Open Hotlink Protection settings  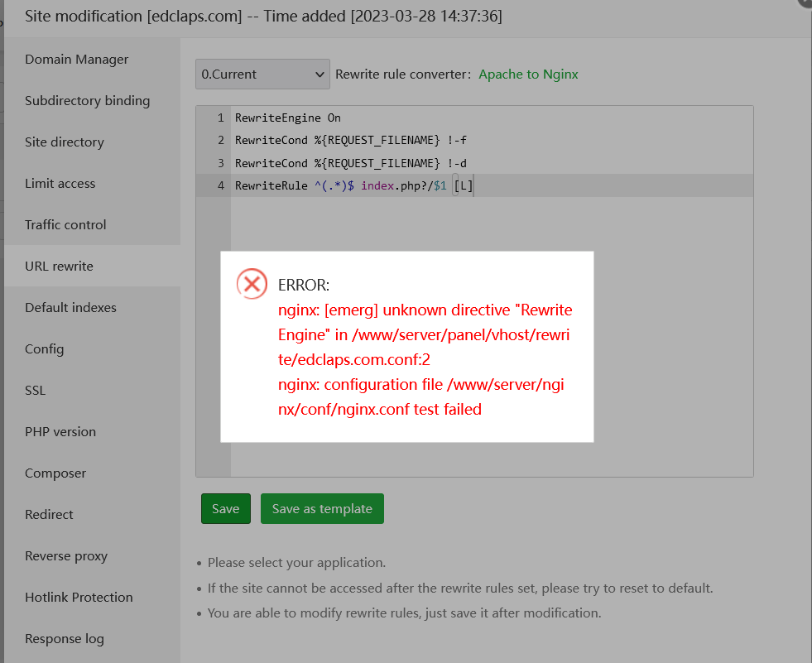click(x=79, y=598)
